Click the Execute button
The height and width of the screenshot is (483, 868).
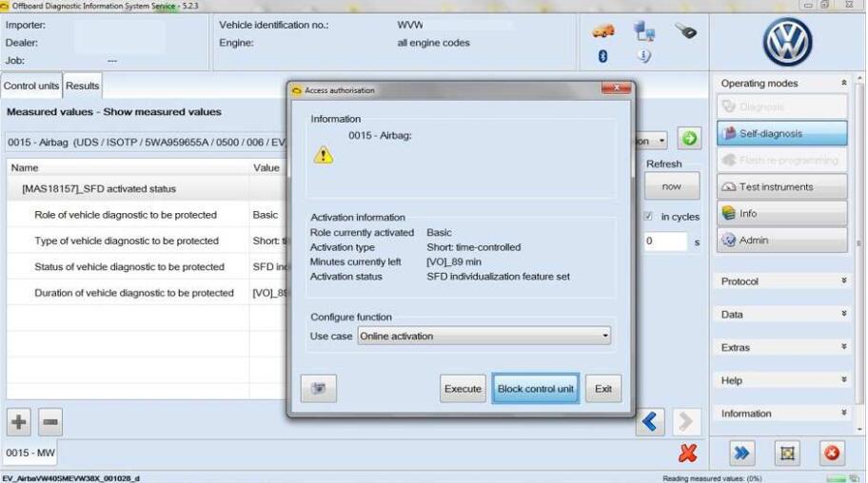463,389
